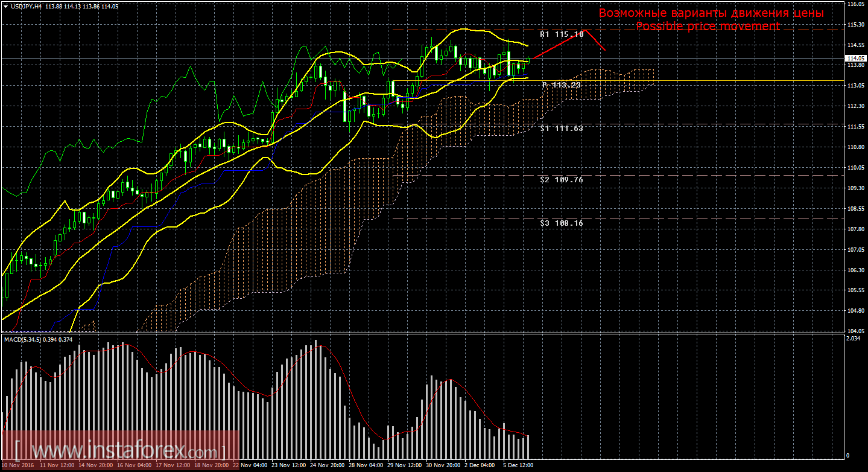Screen dimensions: 868x472
Task: Click the 5 Dec 12:00 time label
Action: point(518,465)
